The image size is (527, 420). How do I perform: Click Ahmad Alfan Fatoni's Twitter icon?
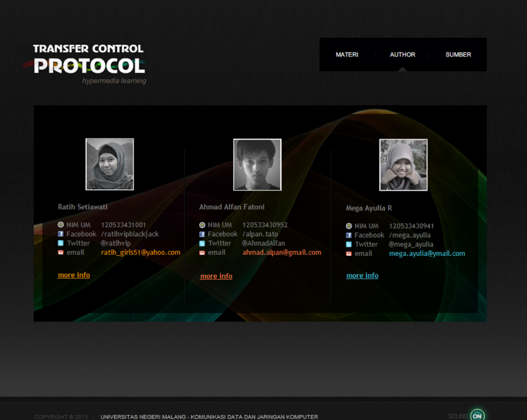click(202, 244)
